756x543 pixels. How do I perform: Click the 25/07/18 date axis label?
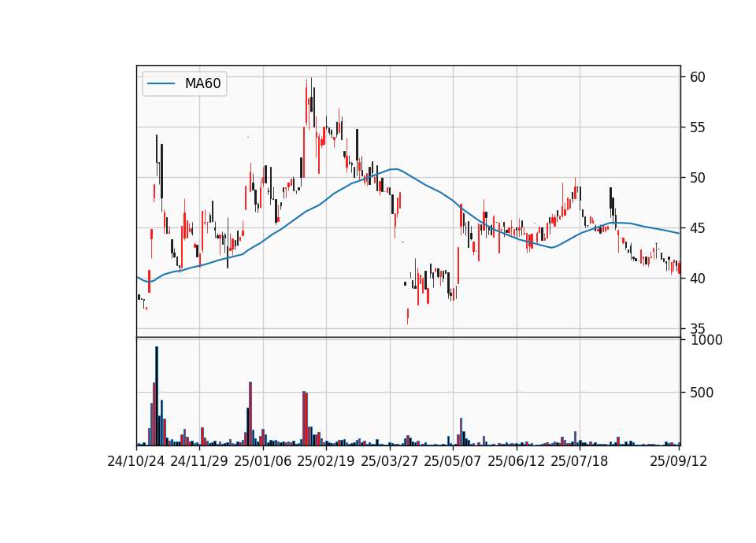[x=580, y=461]
